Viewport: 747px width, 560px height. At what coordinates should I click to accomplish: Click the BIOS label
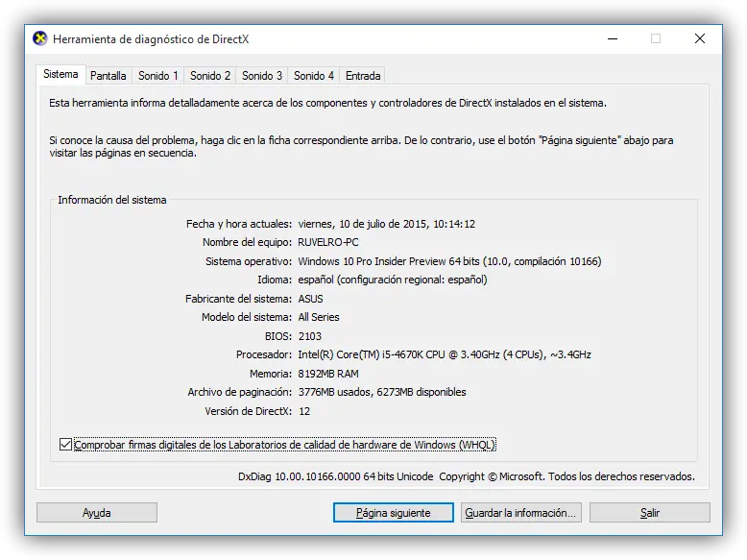278,336
